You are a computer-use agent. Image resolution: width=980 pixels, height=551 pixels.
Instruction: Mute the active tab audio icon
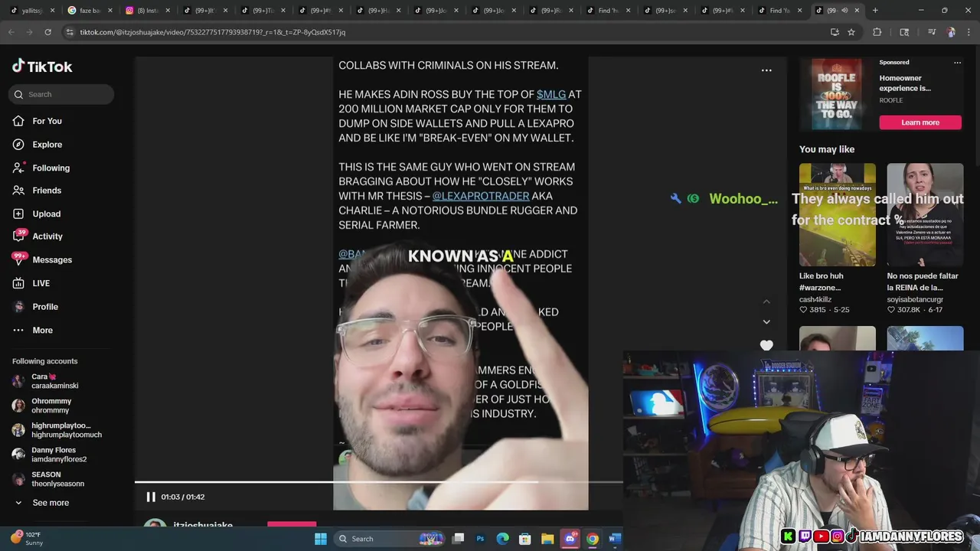844,11
